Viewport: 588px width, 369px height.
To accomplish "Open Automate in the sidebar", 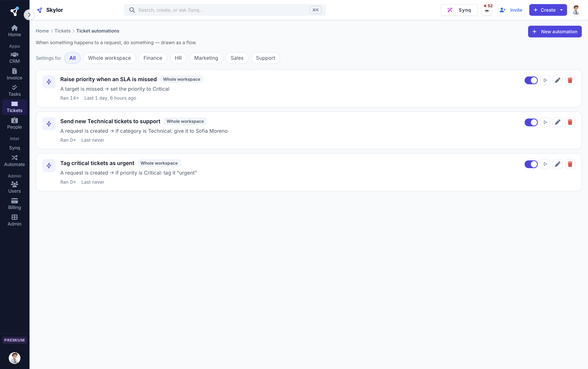I will click(x=14, y=161).
